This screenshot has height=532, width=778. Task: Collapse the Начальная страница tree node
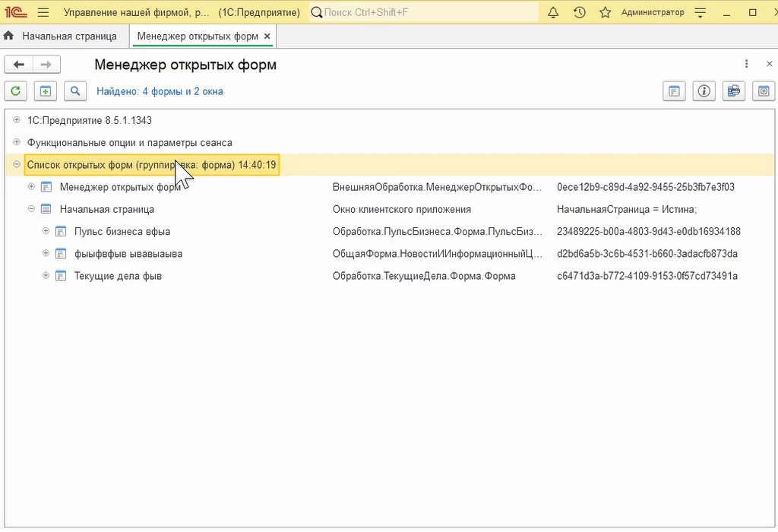(31, 209)
